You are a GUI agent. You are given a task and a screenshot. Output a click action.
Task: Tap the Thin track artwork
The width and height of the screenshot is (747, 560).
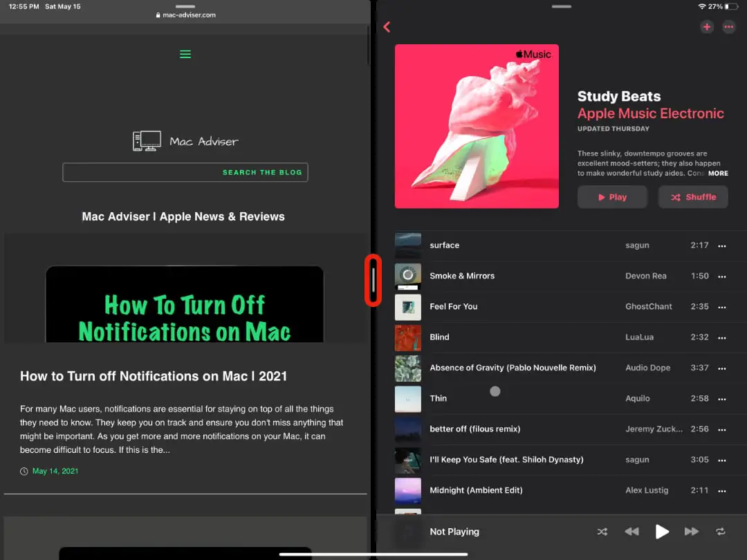click(x=408, y=399)
